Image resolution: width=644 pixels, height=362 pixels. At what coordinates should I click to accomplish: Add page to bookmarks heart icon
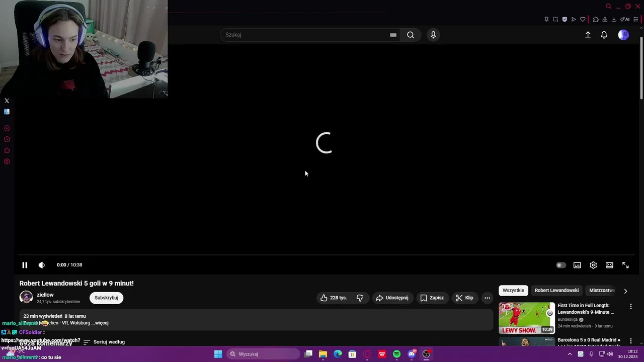coord(583,20)
